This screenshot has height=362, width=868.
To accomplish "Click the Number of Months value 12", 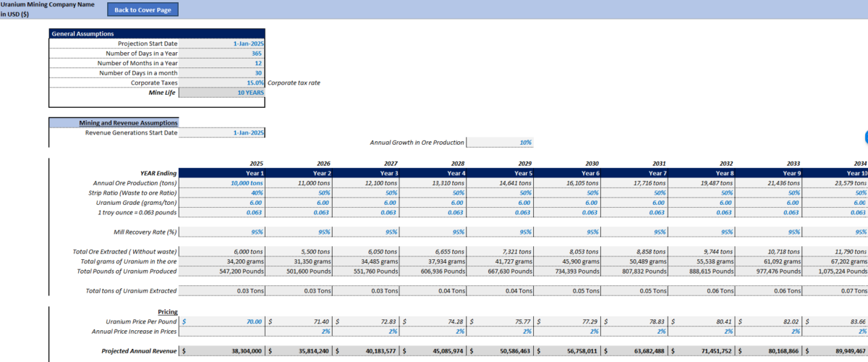I will click(221, 63).
